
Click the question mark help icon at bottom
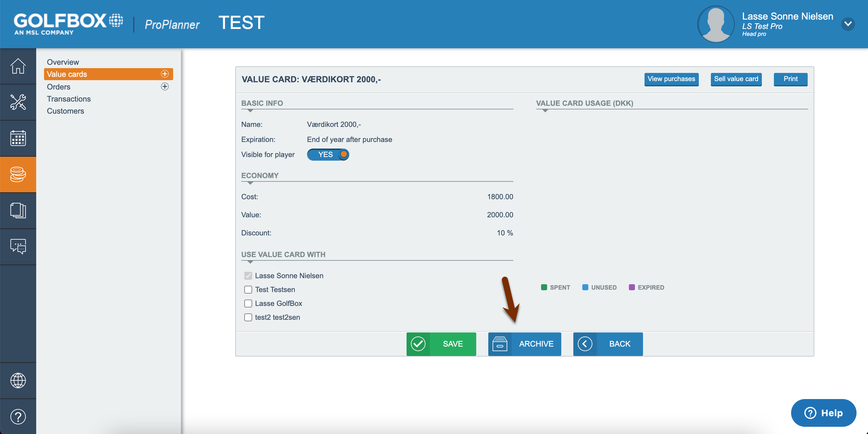click(18, 417)
